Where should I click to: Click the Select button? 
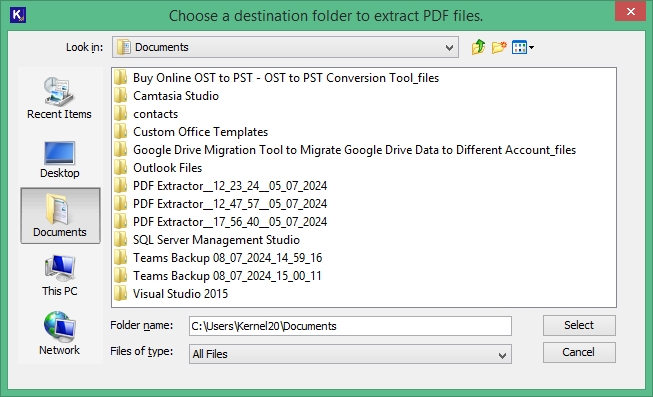pos(579,325)
